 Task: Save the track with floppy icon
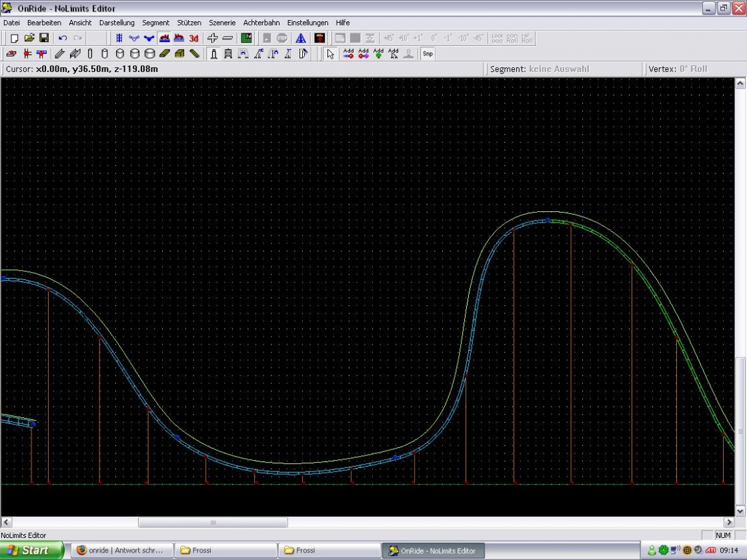44,38
